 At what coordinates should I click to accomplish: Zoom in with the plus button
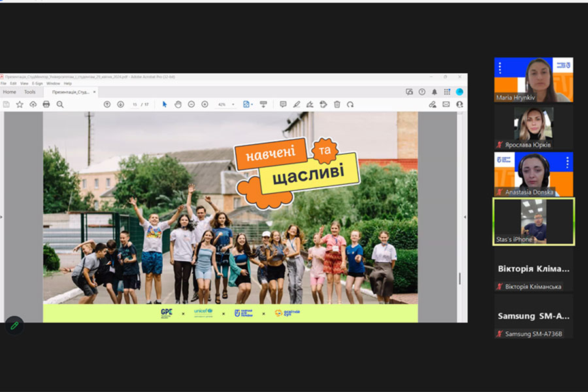coord(204,105)
